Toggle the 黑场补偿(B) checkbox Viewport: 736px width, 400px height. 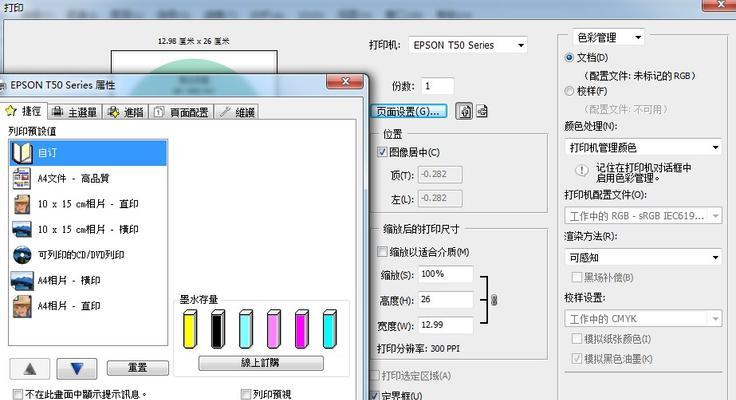[576, 277]
